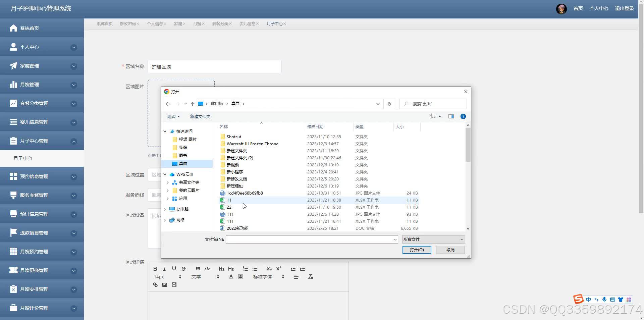Viewport: 644px width, 320px height.
Task: Insert a video in the editor
Action: pos(174,285)
